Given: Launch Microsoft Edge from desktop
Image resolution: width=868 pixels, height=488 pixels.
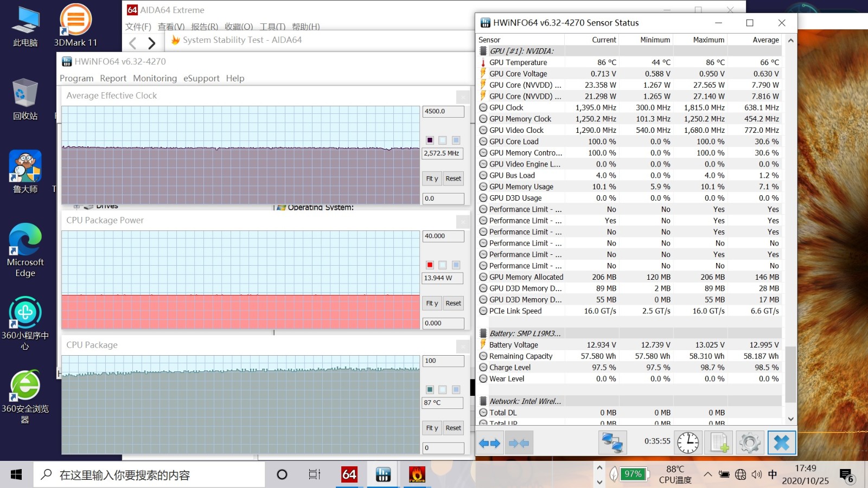Looking at the screenshot, I should click(25, 250).
